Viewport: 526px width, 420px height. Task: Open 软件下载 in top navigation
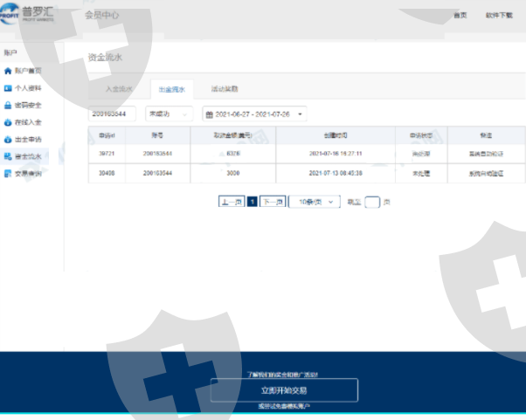coord(499,15)
